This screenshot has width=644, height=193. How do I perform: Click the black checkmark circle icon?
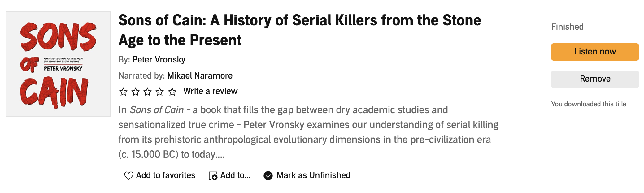coord(268,176)
